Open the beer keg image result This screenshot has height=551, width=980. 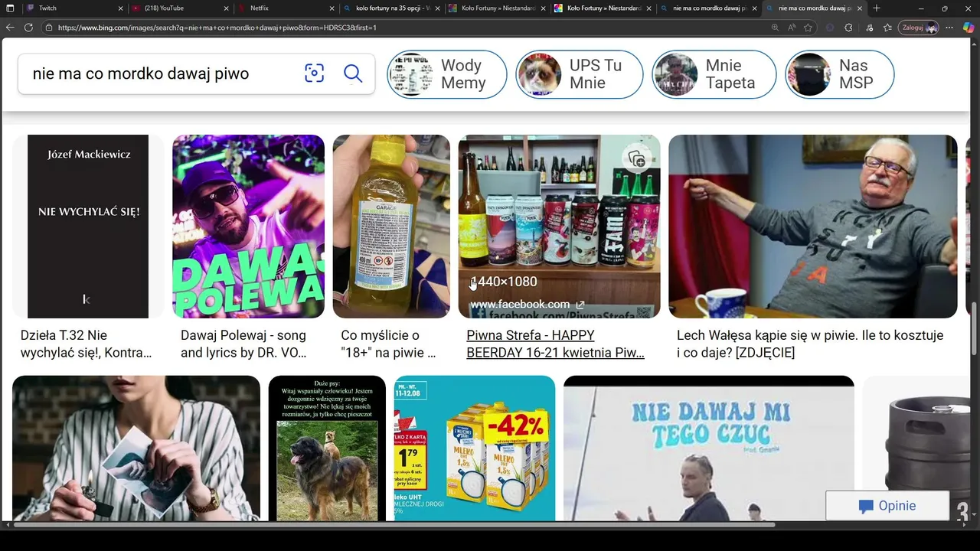(x=916, y=448)
